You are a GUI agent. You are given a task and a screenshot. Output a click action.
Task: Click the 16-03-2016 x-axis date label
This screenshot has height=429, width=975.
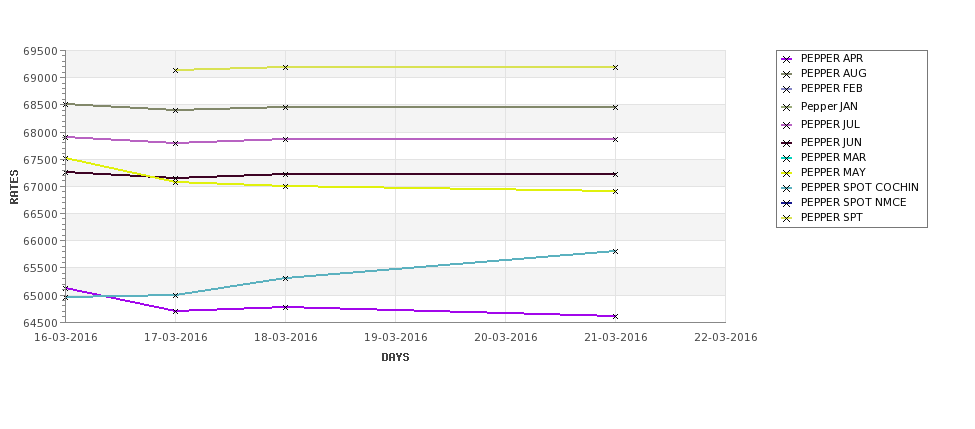click(x=65, y=337)
